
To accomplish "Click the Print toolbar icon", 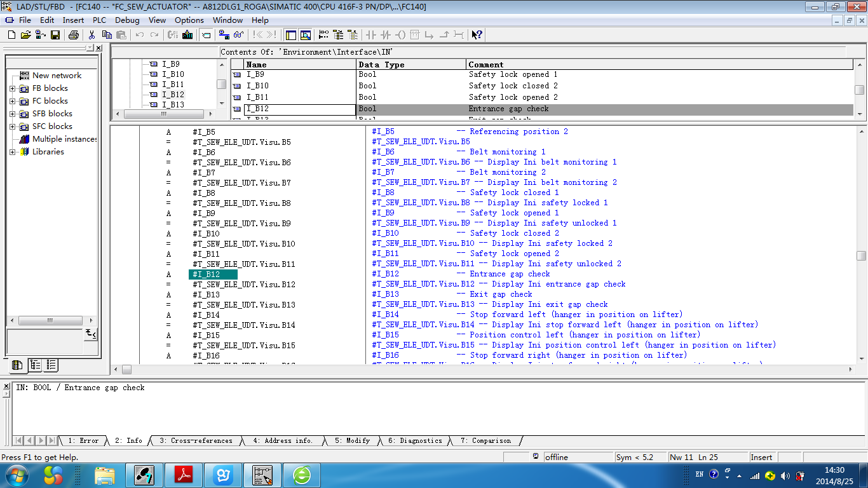I will point(74,35).
